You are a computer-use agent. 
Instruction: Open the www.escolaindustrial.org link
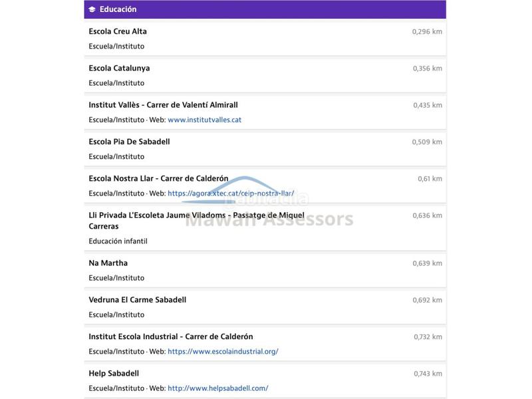(223, 351)
